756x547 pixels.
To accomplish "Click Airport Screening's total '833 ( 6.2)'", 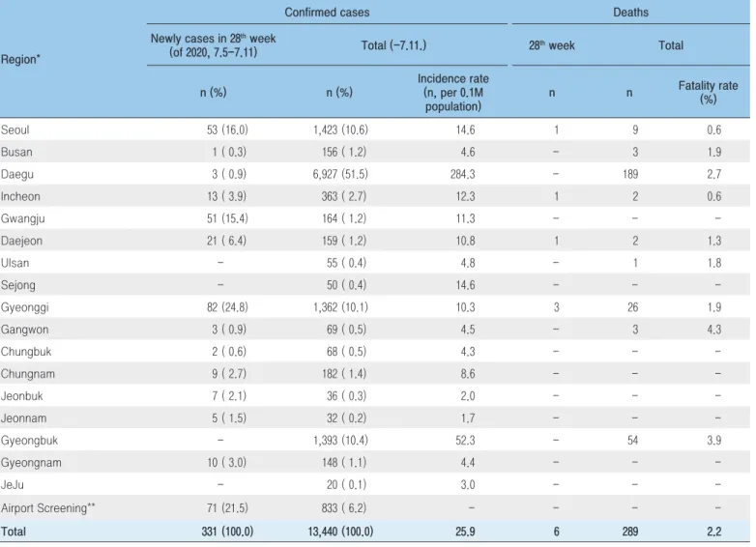I will pos(344,507).
